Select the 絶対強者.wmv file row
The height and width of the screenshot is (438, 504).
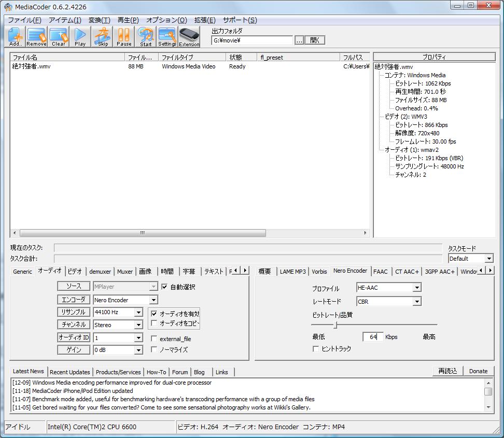click(190, 66)
